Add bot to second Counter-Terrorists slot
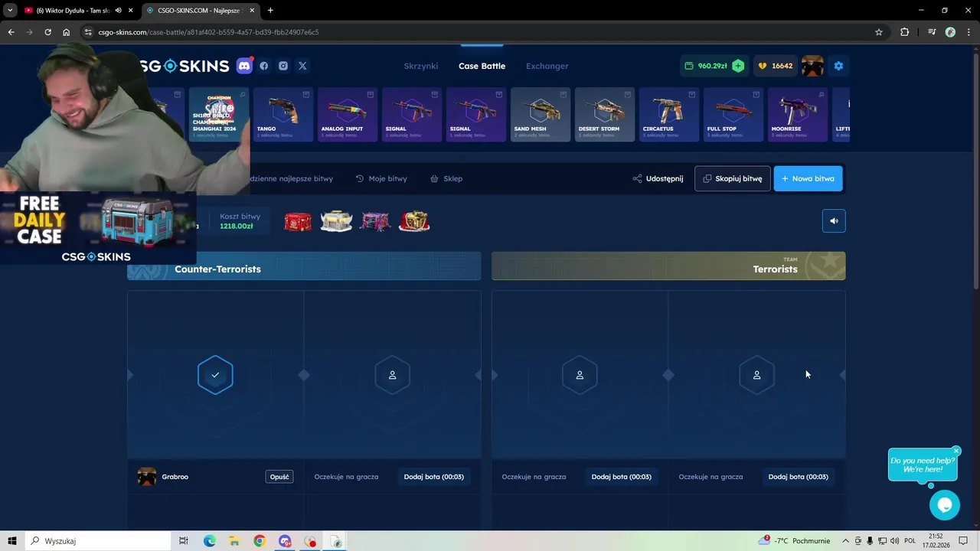Screen dimensions: 980x551 [434, 477]
